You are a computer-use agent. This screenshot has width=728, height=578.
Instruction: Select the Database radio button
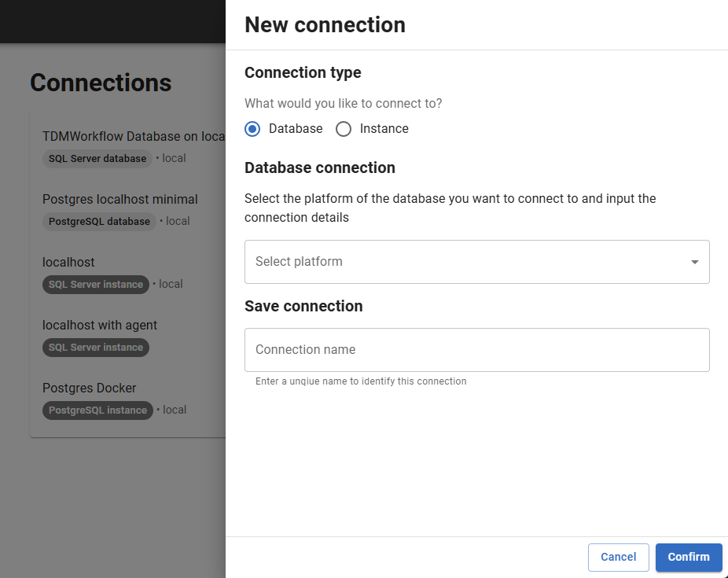click(252, 129)
